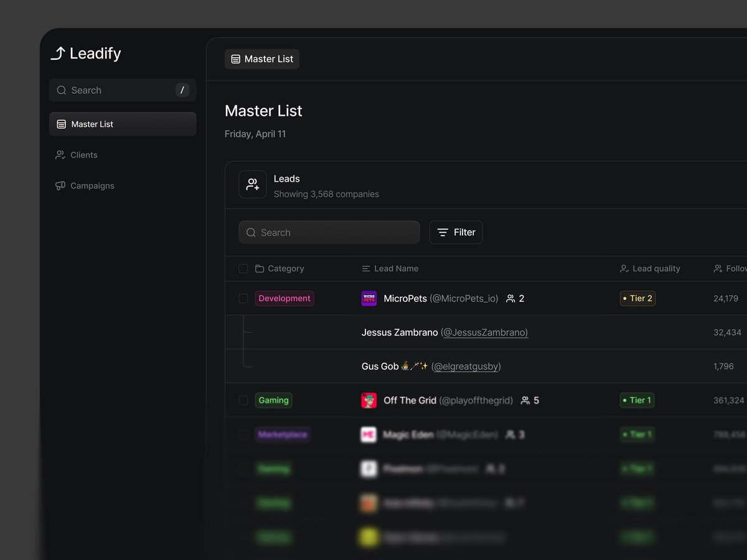Viewport: 747px width, 560px height.
Task: Click the 1,796 followers value
Action: coord(723,366)
